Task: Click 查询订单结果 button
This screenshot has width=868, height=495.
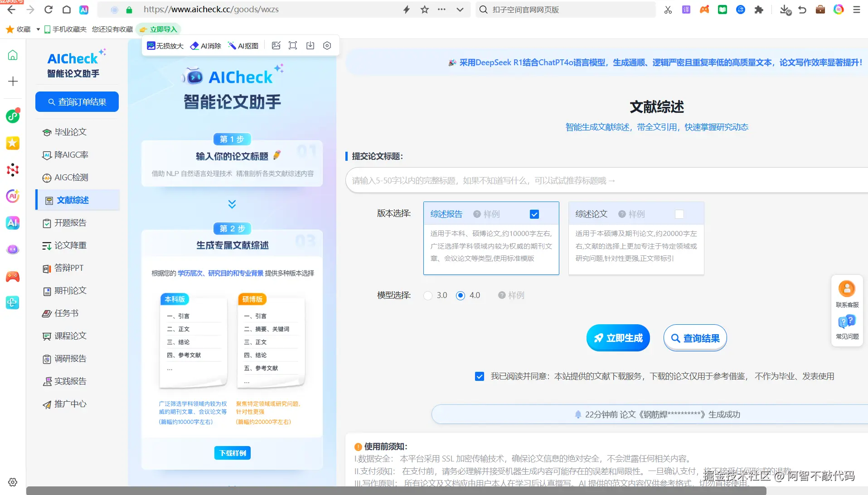Action: [x=77, y=102]
